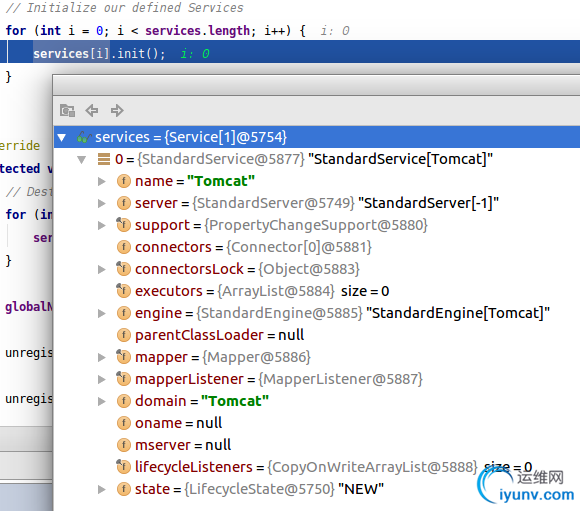This screenshot has width=580, height=511.
Task: Click the Initialize our defined Services comment
Action: [x=125, y=7]
